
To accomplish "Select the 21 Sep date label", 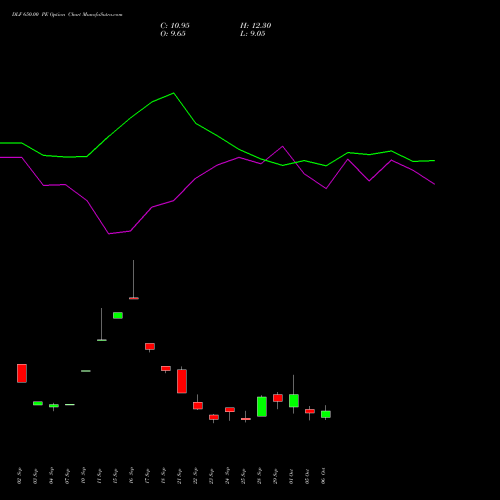I will [179, 476].
